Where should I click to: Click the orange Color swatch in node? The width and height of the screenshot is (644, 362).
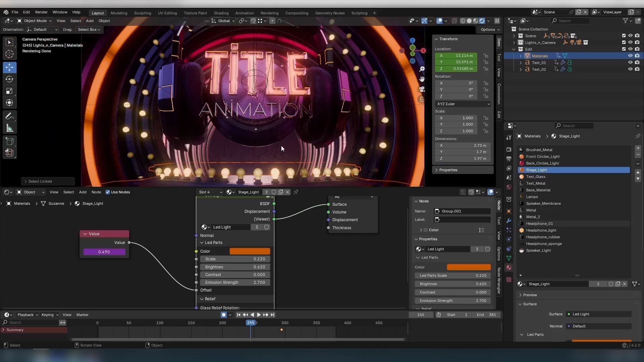click(250, 251)
